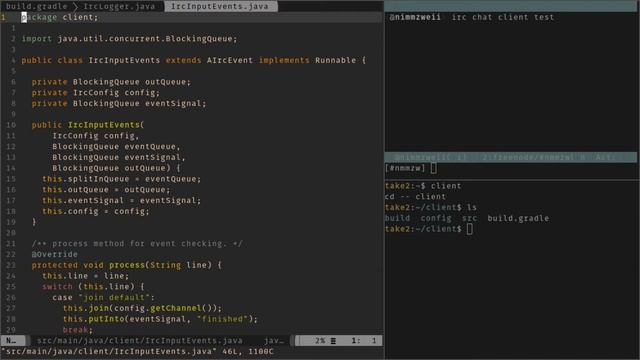Screen dimensions: 640x360
Task: Focus the [#nmmzw] IRC input prompt
Action: tap(410, 168)
